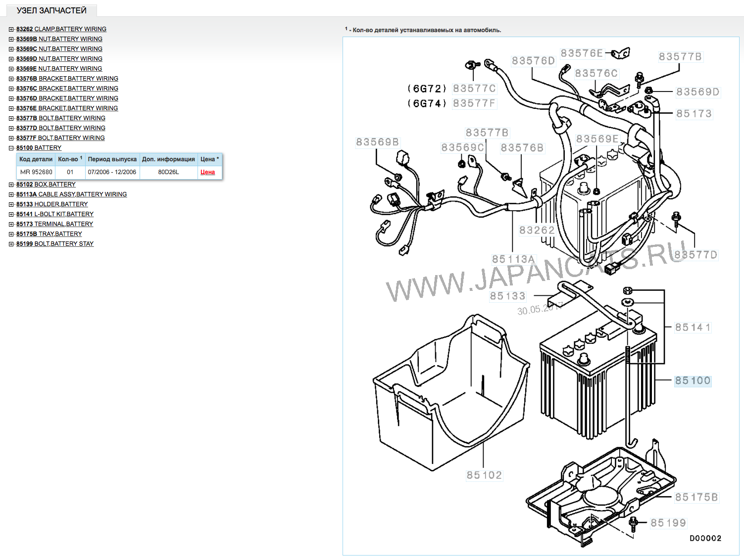Click the 85141 L-bolt kit diagram label
Image resolution: width=744 pixels, height=560 pixels.
(693, 327)
